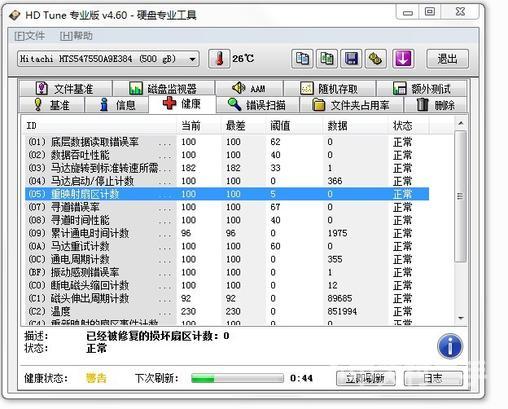Viewport: 508px width, 409px height.
Task: Open the options tool icon
Action: click(x=376, y=59)
